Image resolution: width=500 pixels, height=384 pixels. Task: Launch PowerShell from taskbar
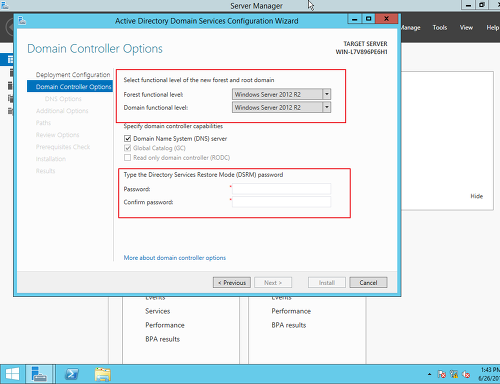pos(72,374)
